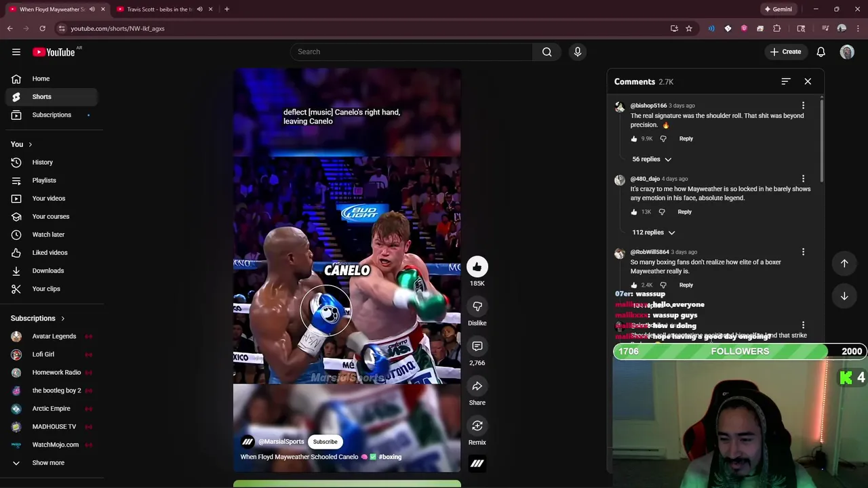This screenshot has width=868, height=488.
Task: Reload the page in Chrome
Action: (x=42, y=28)
